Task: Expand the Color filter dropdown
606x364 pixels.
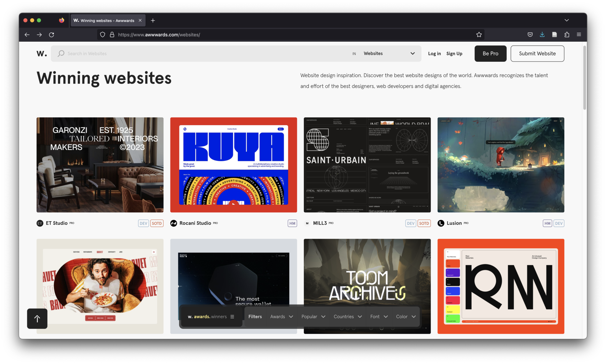Action: coord(406,316)
